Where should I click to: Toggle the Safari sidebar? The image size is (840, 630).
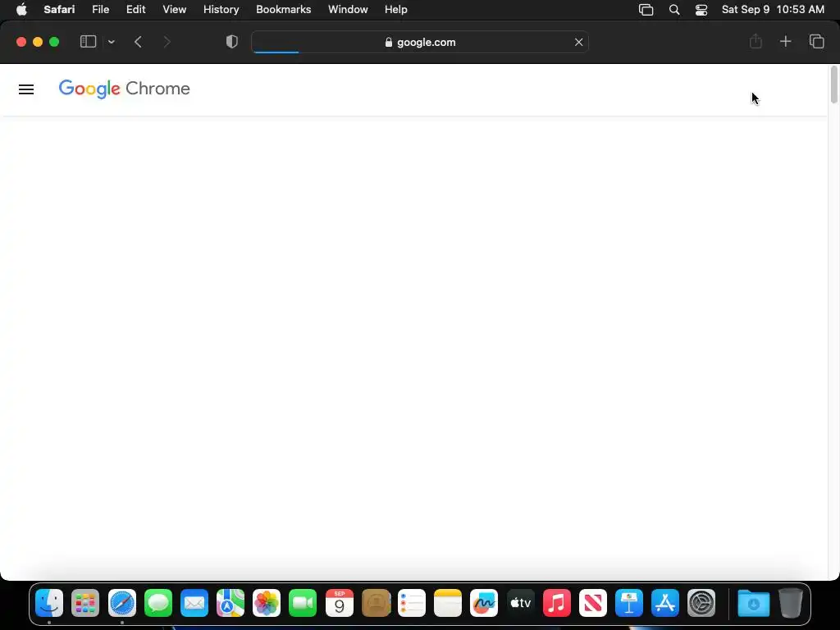(x=88, y=42)
